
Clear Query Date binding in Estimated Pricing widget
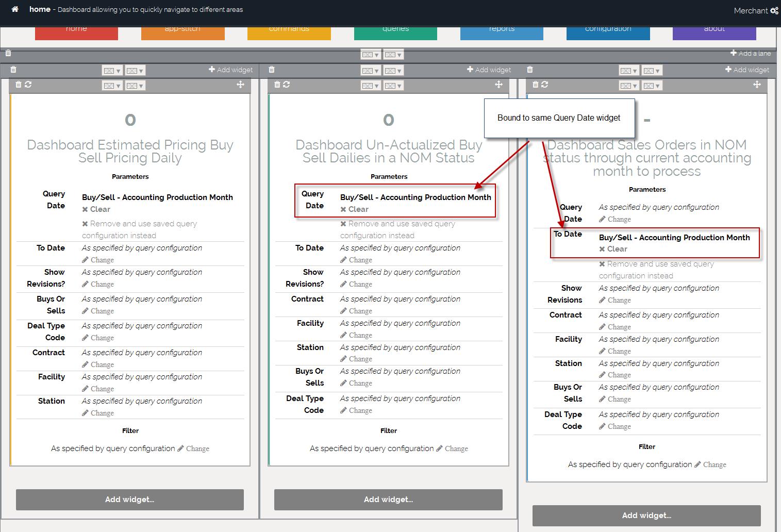(x=96, y=209)
